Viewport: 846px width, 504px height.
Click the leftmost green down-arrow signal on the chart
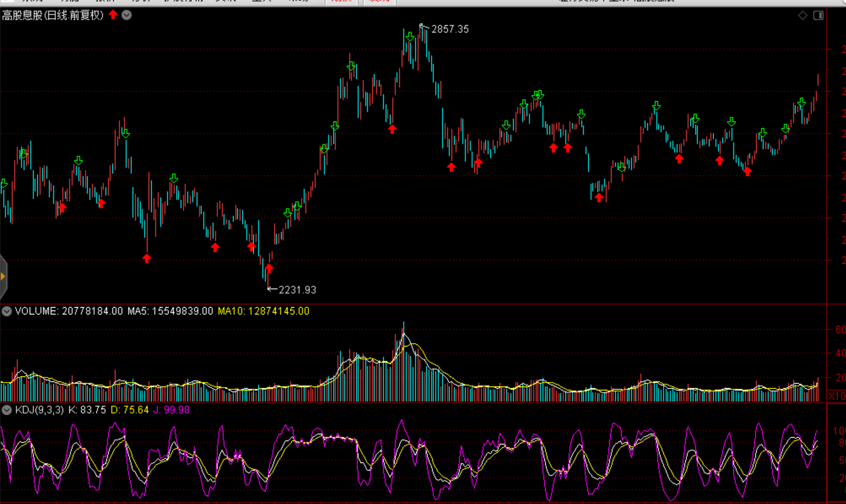click(x=3, y=184)
